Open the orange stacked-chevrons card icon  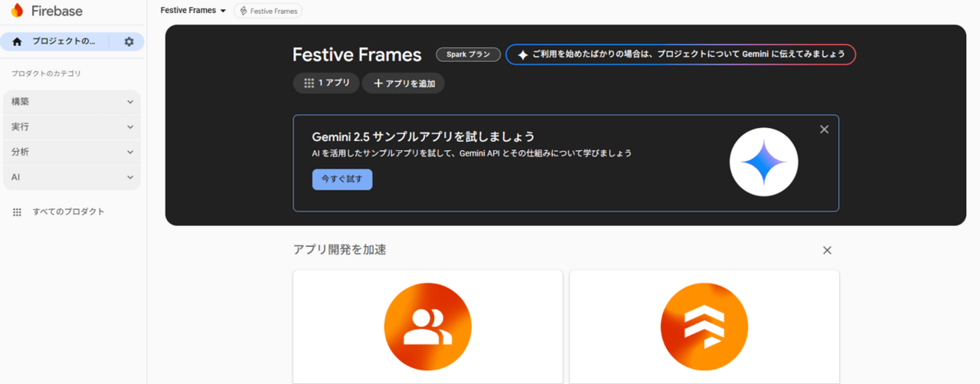704,327
